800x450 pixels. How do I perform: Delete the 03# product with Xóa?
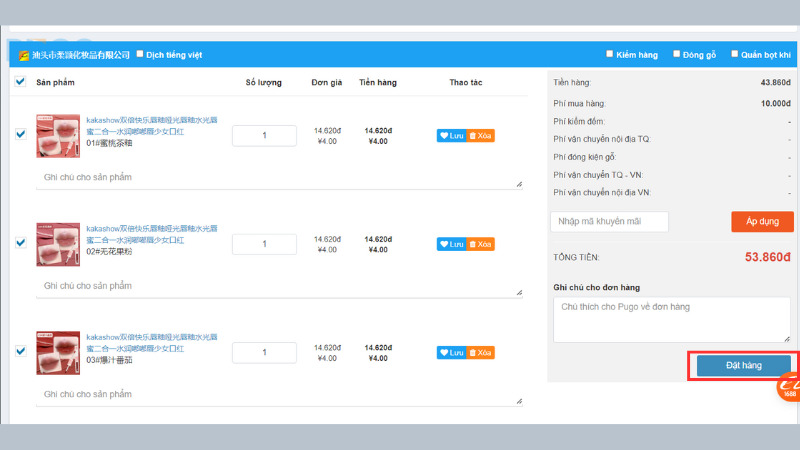(481, 353)
